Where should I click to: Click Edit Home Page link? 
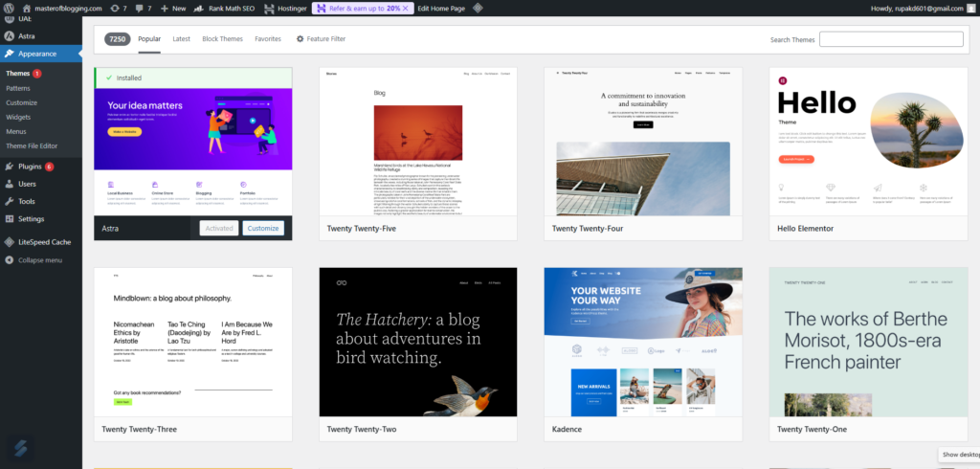click(441, 8)
